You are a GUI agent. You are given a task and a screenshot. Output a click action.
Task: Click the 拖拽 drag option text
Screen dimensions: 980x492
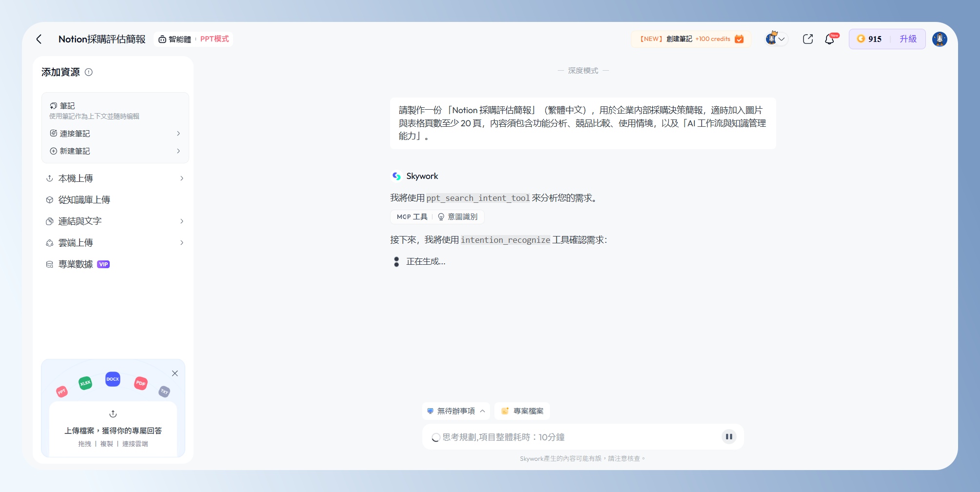coord(85,444)
